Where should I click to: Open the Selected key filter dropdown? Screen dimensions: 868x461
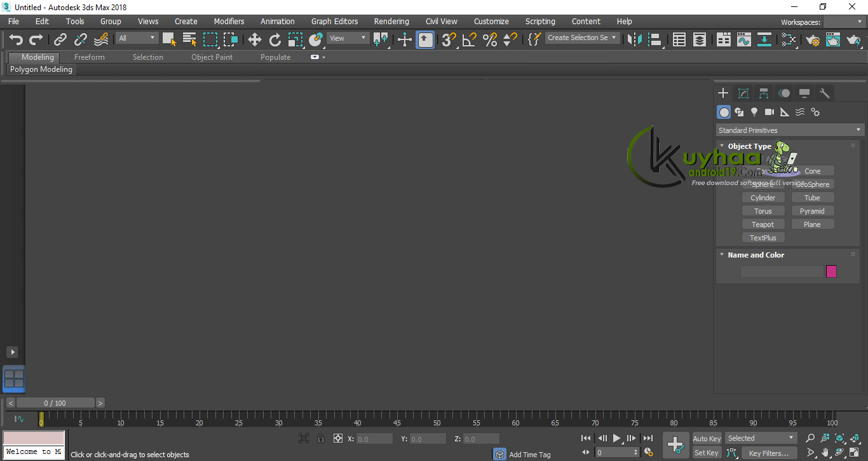[x=761, y=438]
